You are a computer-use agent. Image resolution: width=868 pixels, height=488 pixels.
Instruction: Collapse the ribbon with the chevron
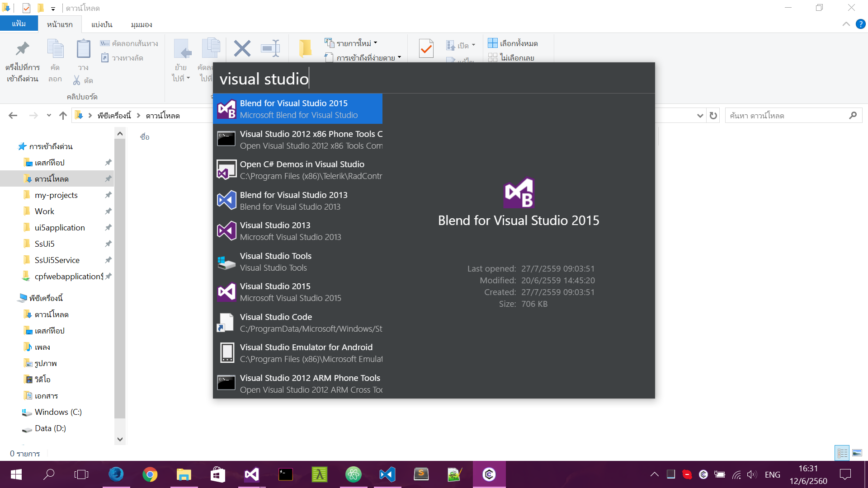[846, 24]
